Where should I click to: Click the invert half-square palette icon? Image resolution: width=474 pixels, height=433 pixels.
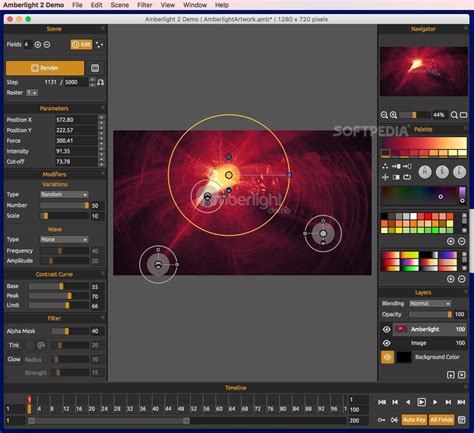[396, 177]
